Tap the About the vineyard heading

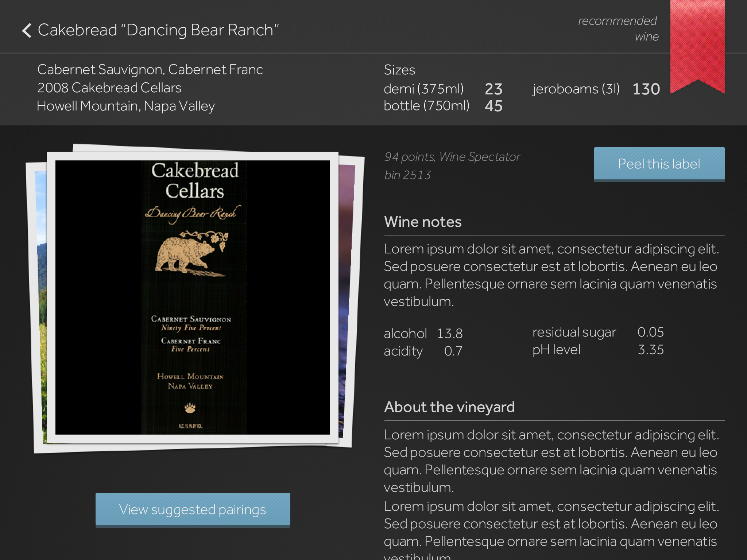click(449, 407)
